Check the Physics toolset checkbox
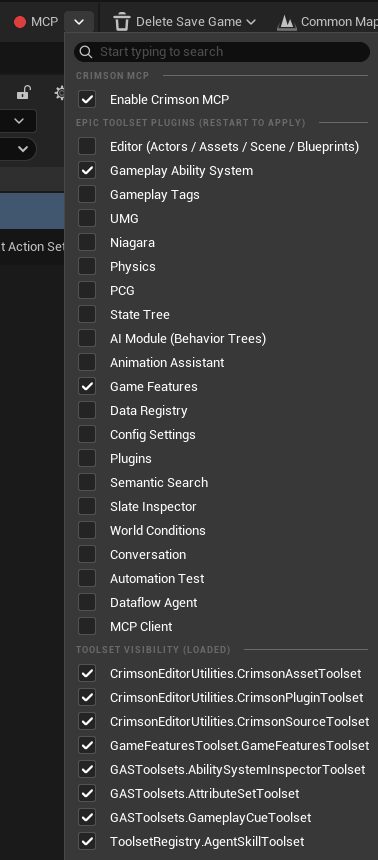Viewport: 378px width, 860px height. pos(87,267)
